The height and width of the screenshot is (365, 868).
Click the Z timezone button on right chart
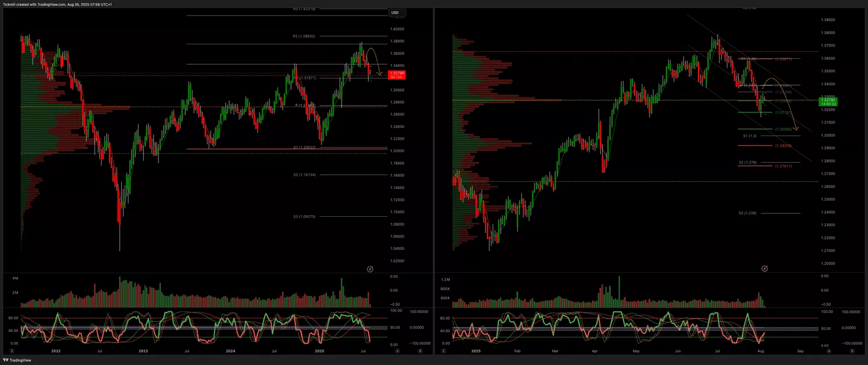pyautogui.click(x=444, y=350)
